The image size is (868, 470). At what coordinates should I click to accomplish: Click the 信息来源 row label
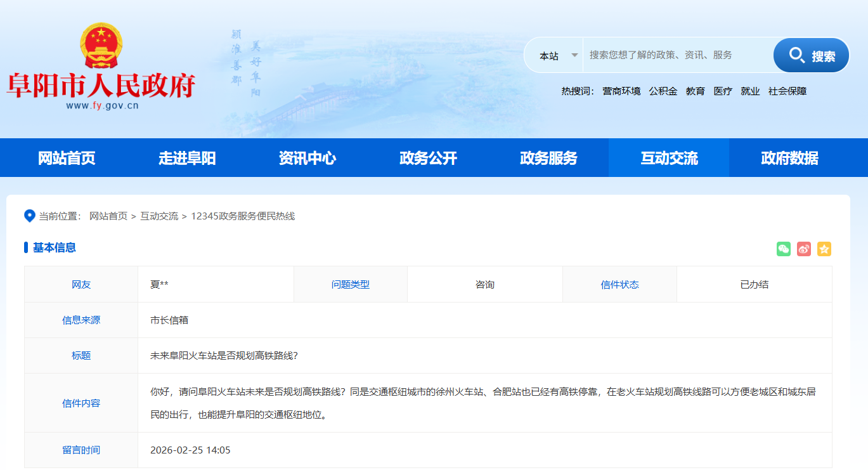coord(81,320)
